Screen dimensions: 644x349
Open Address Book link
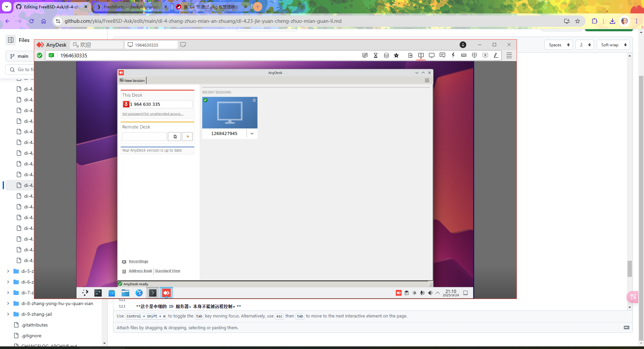tap(140, 271)
